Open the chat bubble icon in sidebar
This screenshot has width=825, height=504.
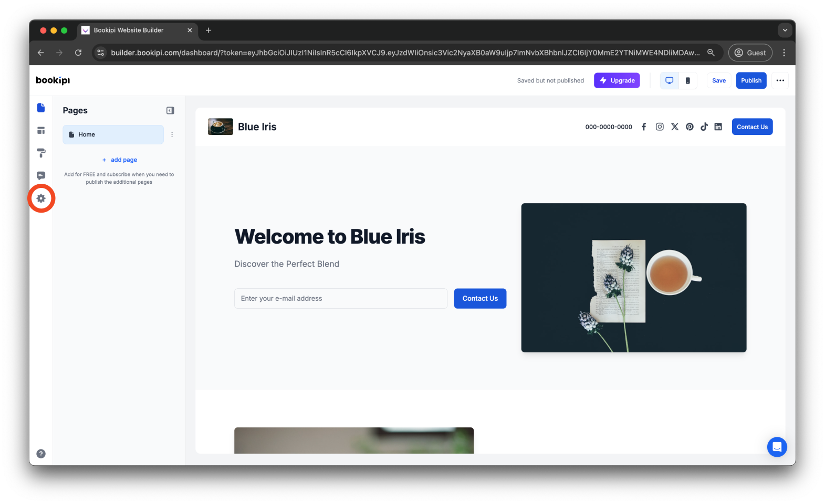(41, 175)
